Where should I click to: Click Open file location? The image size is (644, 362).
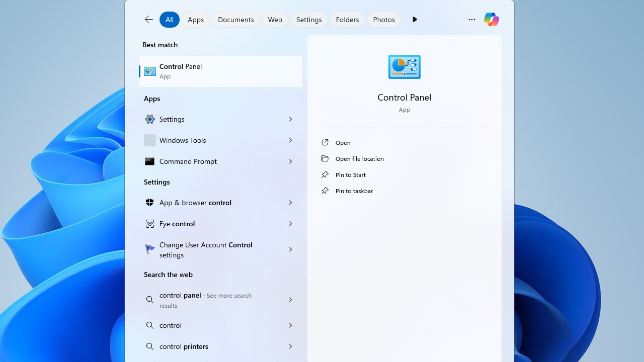point(359,159)
